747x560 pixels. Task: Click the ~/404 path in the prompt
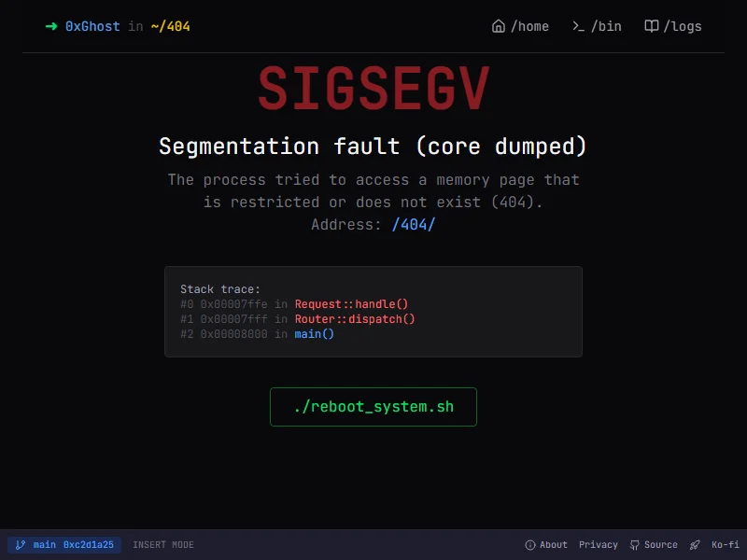[x=170, y=26]
